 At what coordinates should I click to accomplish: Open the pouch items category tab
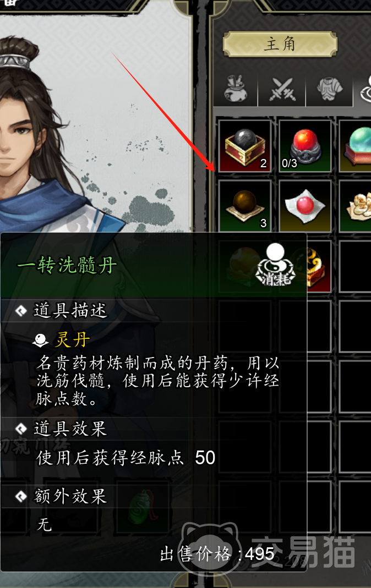tap(236, 89)
